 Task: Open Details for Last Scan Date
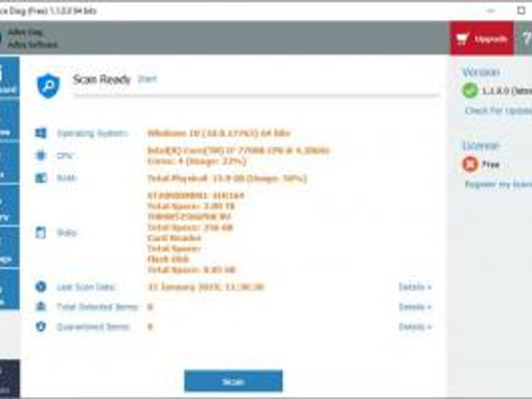415,287
